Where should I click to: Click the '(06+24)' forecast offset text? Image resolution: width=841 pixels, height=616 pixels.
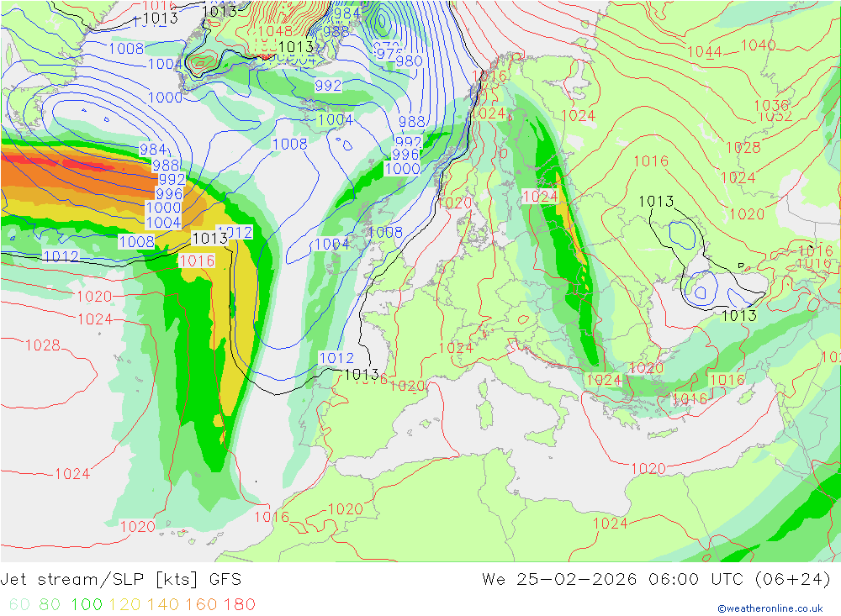click(793, 580)
